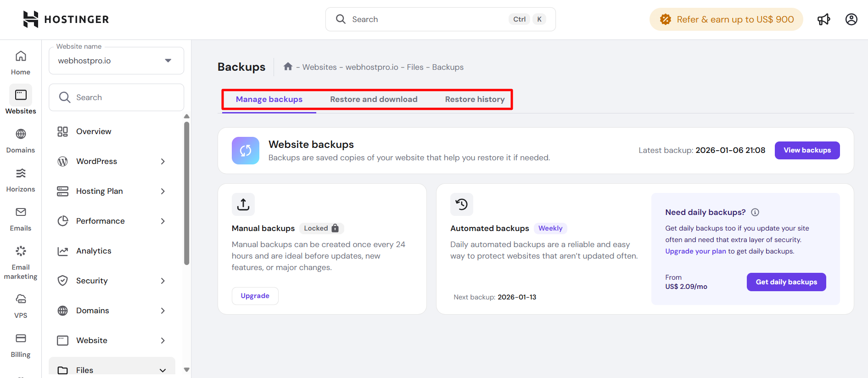Click the US$ 2.09/mo price
Screen dimensions: 868x378
[686, 287]
